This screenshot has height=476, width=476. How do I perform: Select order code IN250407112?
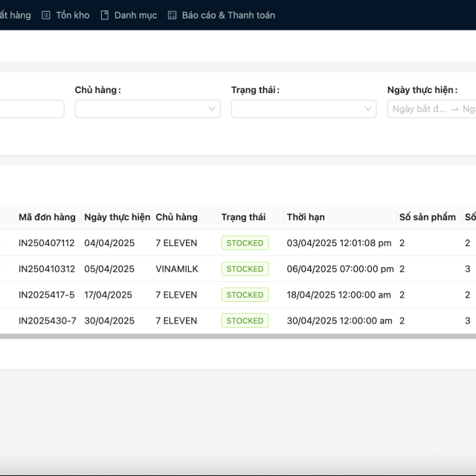[x=46, y=243]
